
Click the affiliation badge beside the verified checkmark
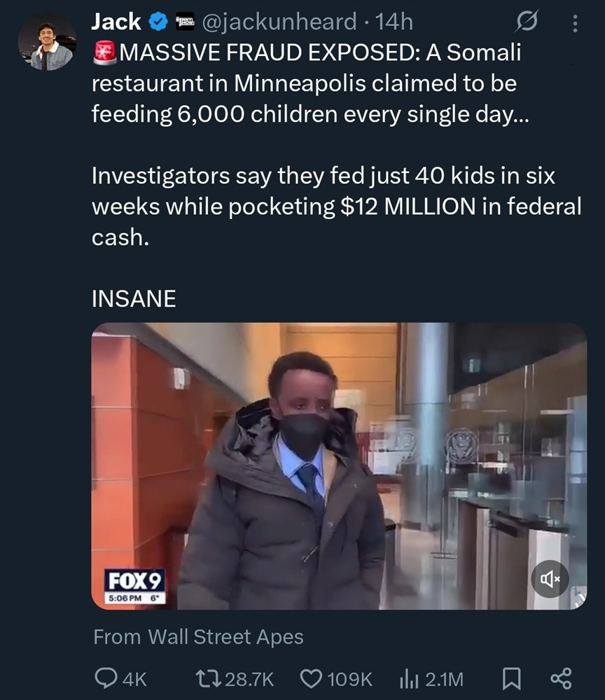tap(184, 22)
